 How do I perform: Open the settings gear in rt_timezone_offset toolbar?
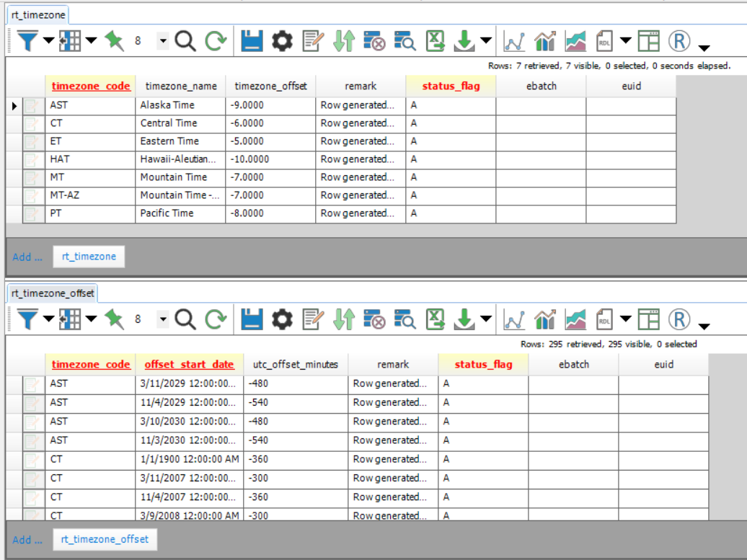282,319
